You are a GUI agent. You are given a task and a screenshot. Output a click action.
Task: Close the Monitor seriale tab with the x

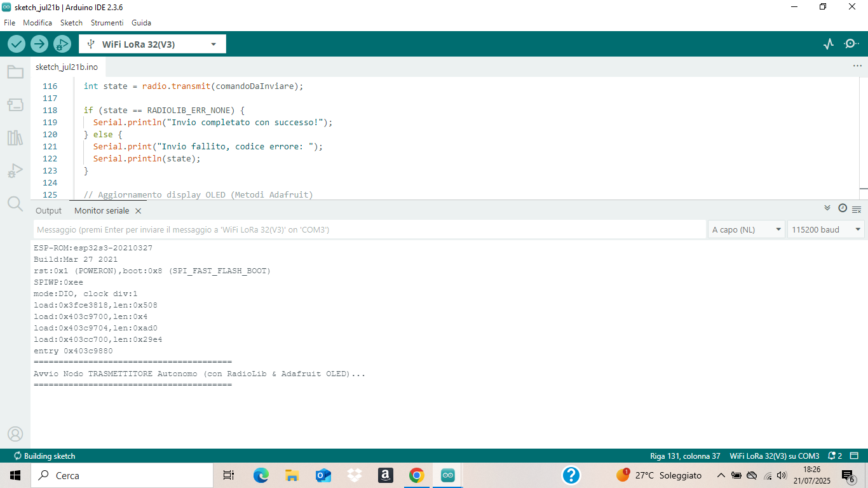[138, 211]
